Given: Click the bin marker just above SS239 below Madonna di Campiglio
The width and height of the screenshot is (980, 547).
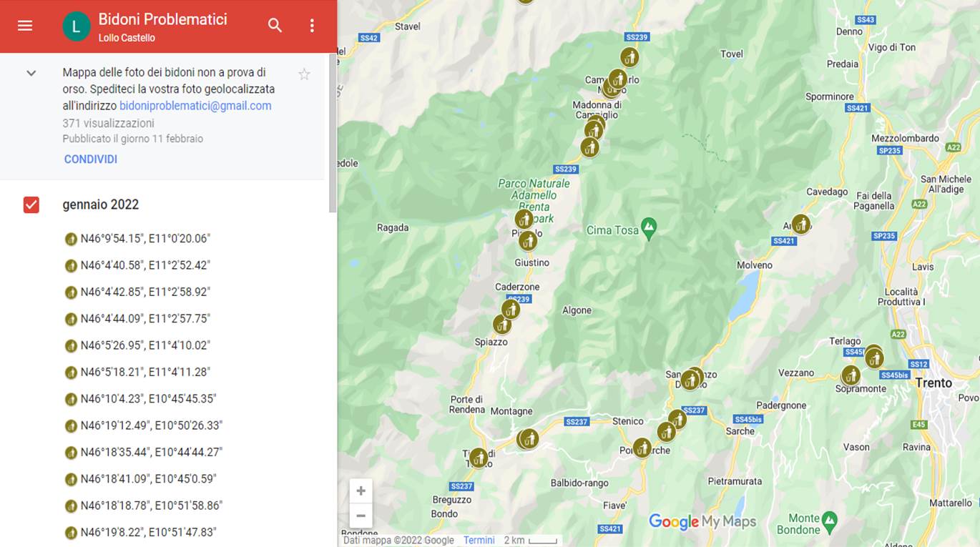Looking at the screenshot, I should [589, 147].
